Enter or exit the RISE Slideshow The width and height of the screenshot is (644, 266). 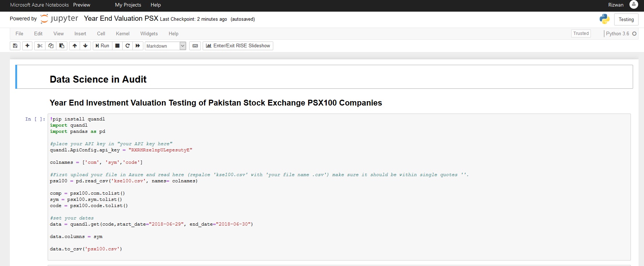click(238, 46)
